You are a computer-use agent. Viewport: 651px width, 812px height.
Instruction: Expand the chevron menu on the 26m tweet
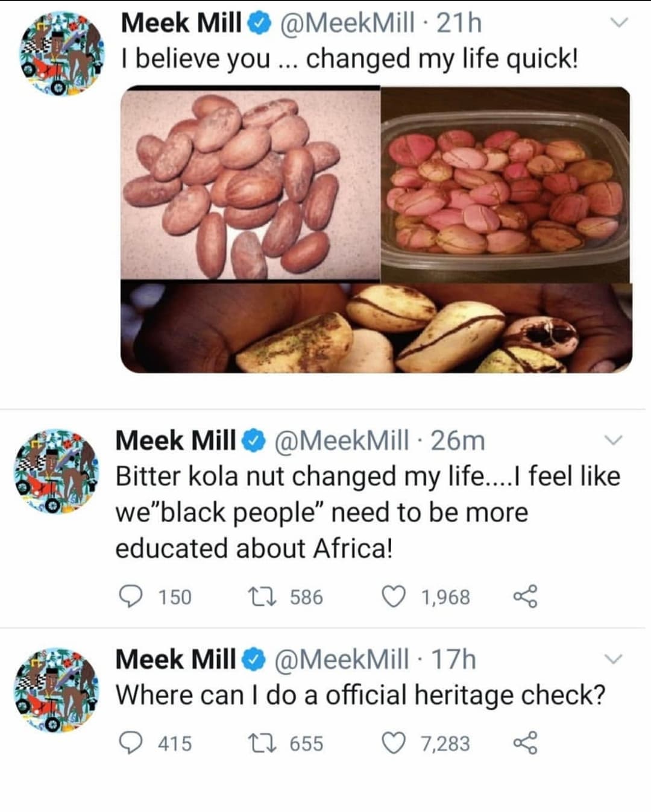(x=613, y=440)
